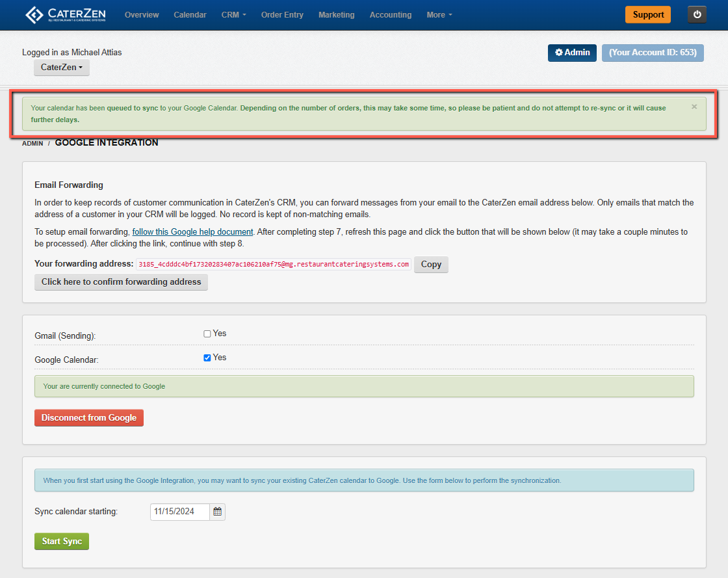Image resolution: width=728 pixels, height=578 pixels.
Task: Open the Accounting menu item
Action: [x=391, y=15]
